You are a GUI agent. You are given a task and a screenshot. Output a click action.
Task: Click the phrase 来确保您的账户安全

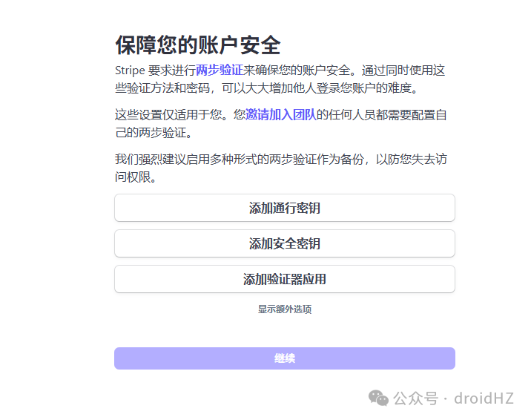[297, 70]
